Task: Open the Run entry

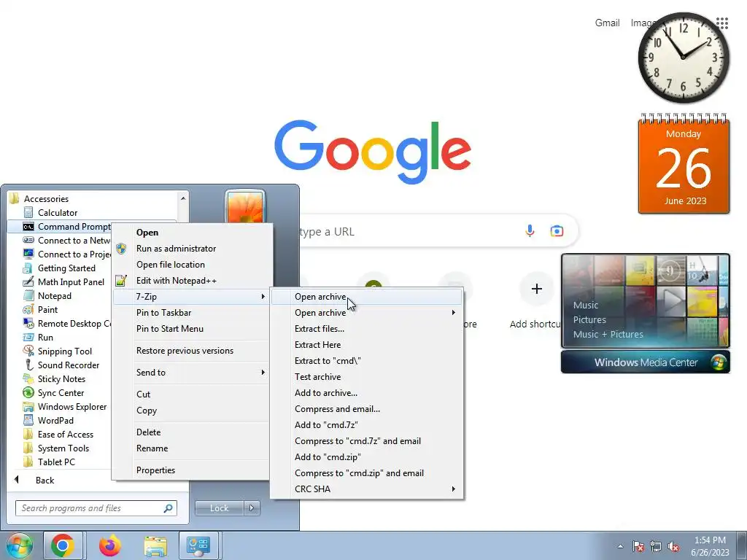Action: click(45, 337)
